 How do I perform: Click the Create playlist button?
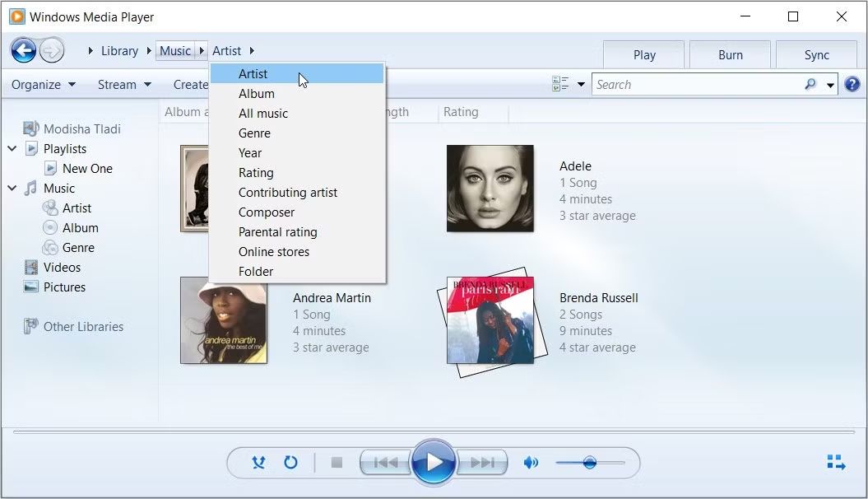(190, 85)
